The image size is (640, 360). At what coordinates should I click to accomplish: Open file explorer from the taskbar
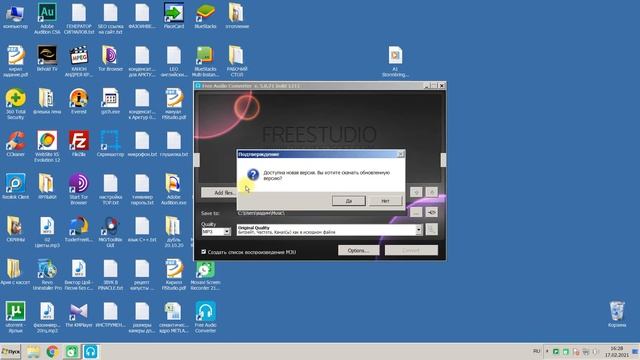click(33, 351)
